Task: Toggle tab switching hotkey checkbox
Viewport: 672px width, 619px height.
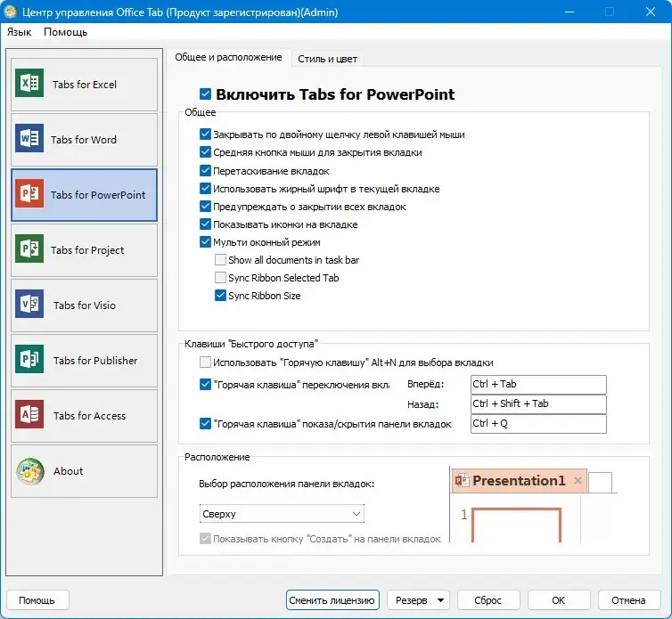Action: (x=205, y=384)
